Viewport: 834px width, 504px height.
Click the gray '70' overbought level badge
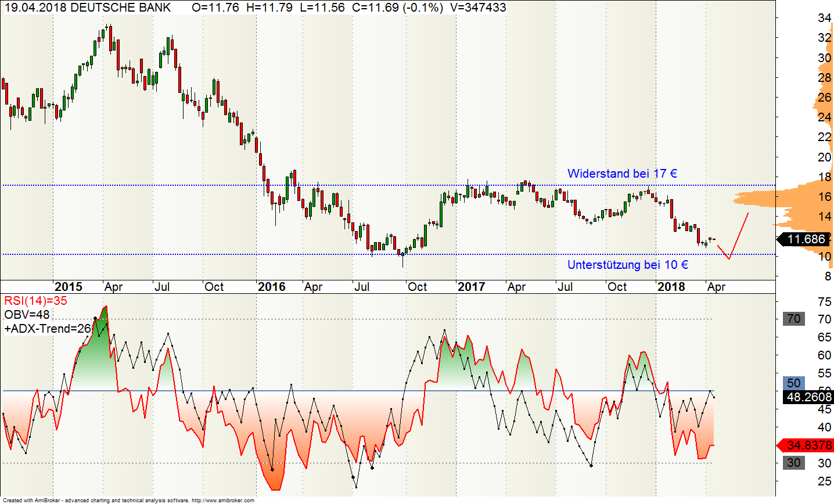pos(794,319)
